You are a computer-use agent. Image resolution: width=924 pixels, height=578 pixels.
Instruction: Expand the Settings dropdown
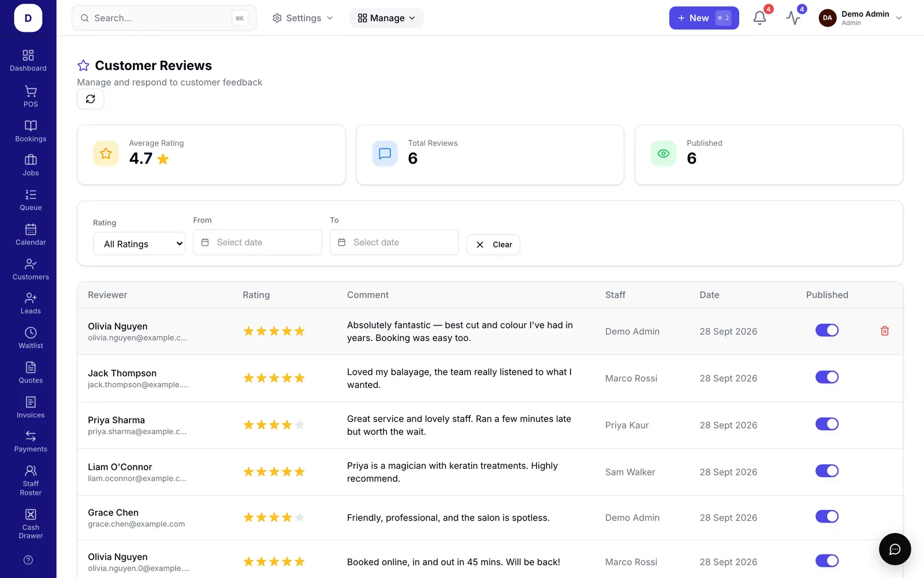click(303, 18)
